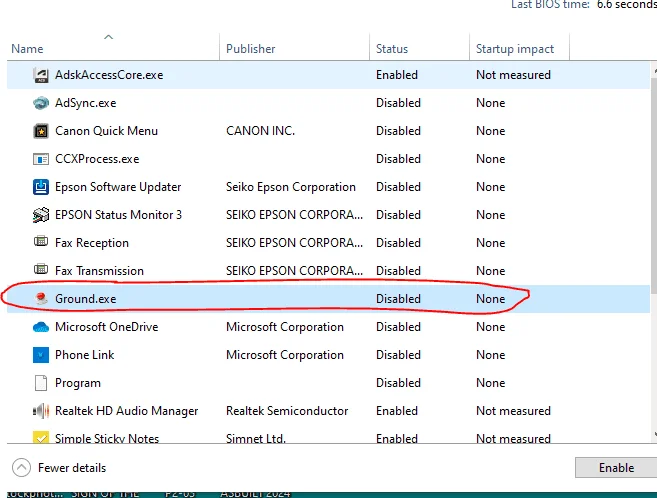Click the Fewer details label
This screenshot has width=657, height=498.
(72, 468)
